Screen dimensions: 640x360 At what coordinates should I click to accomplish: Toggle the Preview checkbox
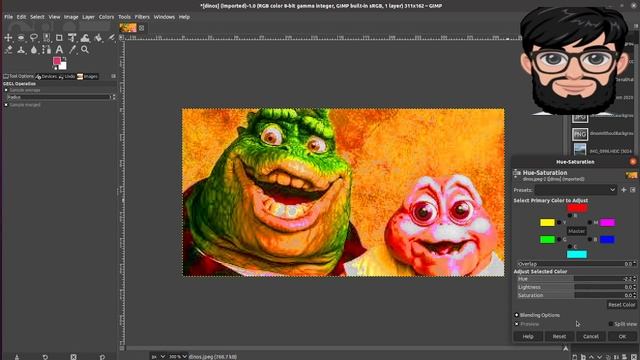pyautogui.click(x=517, y=324)
